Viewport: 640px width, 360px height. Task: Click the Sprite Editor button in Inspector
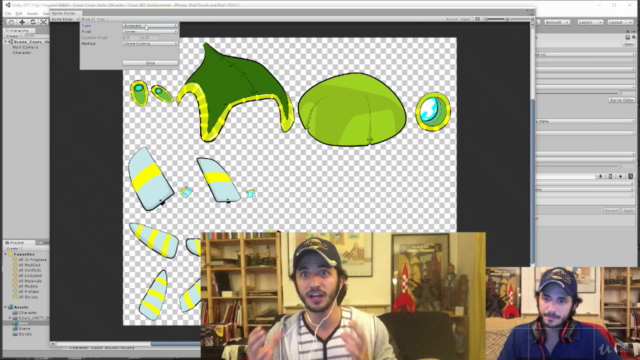[x=621, y=100]
